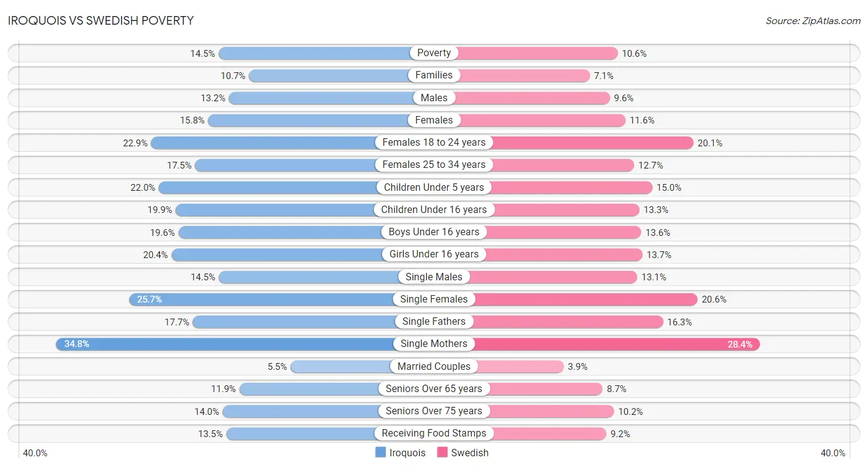This screenshot has width=868, height=468.
Task: Click the Swedish pink legend swatch
Action: [442, 453]
